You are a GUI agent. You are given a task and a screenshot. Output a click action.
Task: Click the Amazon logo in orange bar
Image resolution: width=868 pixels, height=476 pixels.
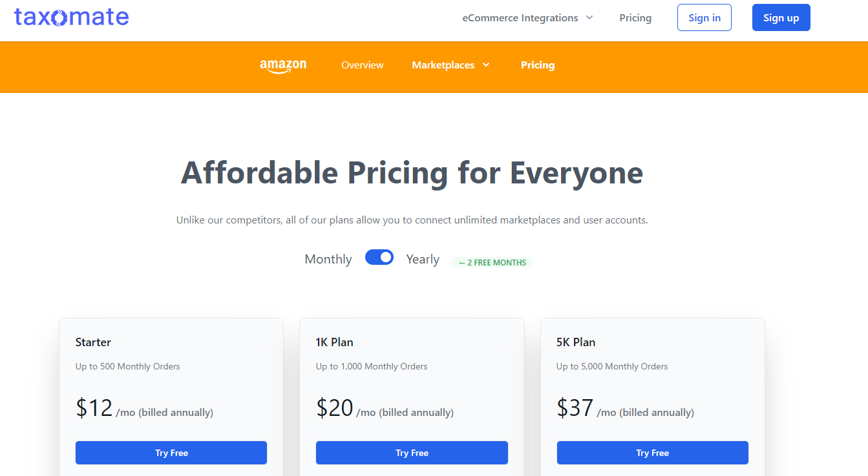coord(283,66)
